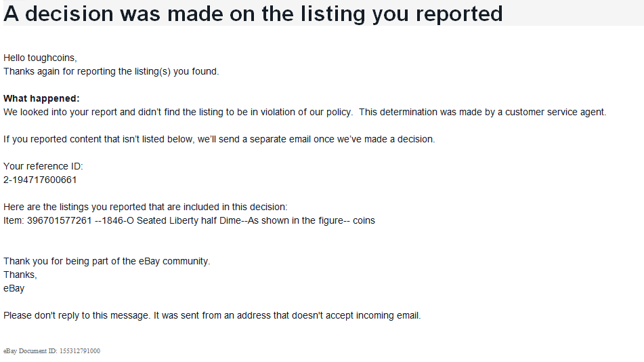Click the 'Please don't reply' notice
The height and width of the screenshot is (362, 644).
(x=213, y=315)
